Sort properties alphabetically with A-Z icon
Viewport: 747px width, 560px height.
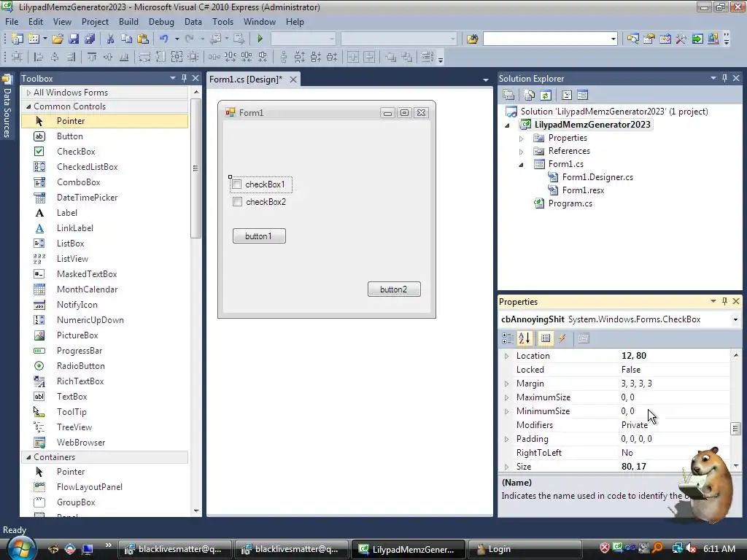524,338
